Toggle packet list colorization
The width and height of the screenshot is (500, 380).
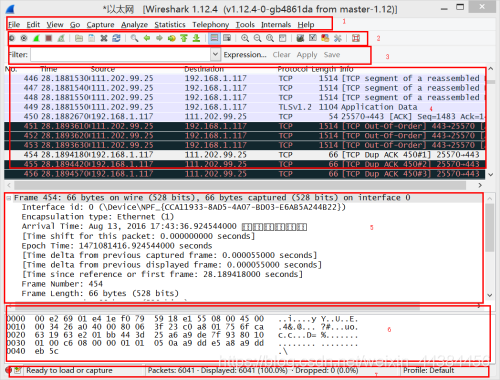pos(214,38)
